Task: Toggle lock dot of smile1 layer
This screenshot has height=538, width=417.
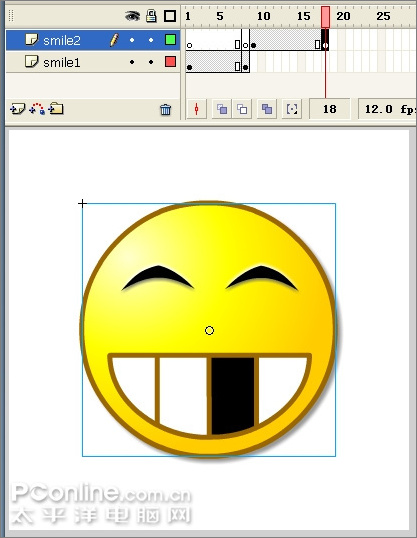Action: pyautogui.click(x=151, y=62)
